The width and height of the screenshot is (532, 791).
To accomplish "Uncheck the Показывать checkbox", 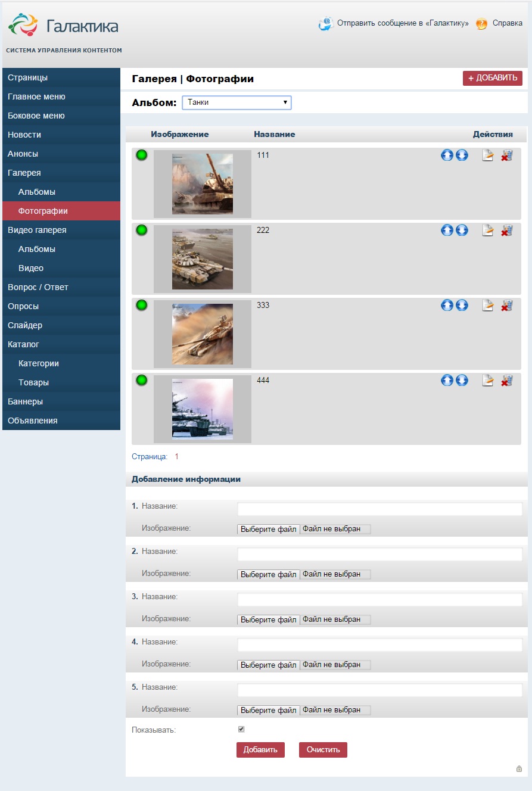I will point(241,729).
